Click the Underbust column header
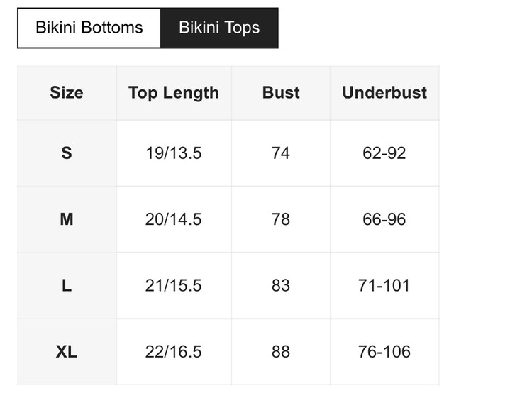The width and height of the screenshot is (532, 398). 384,93
